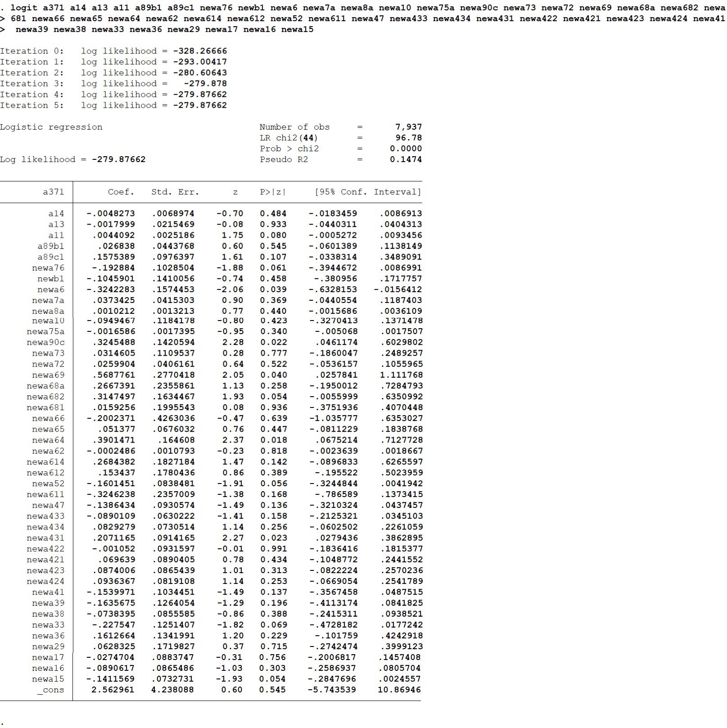The image size is (727, 728).
Task: Select the newa69 coefficient .5687761
Action: click(114, 375)
